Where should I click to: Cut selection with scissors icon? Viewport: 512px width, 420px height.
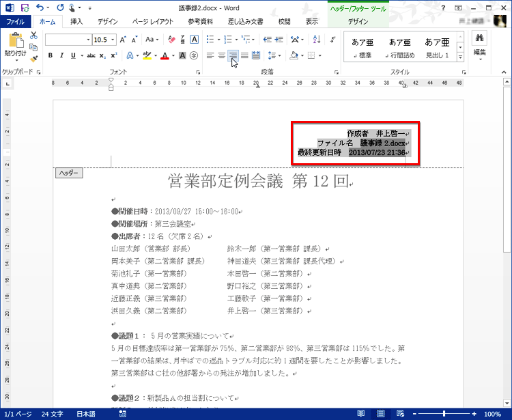(33, 36)
